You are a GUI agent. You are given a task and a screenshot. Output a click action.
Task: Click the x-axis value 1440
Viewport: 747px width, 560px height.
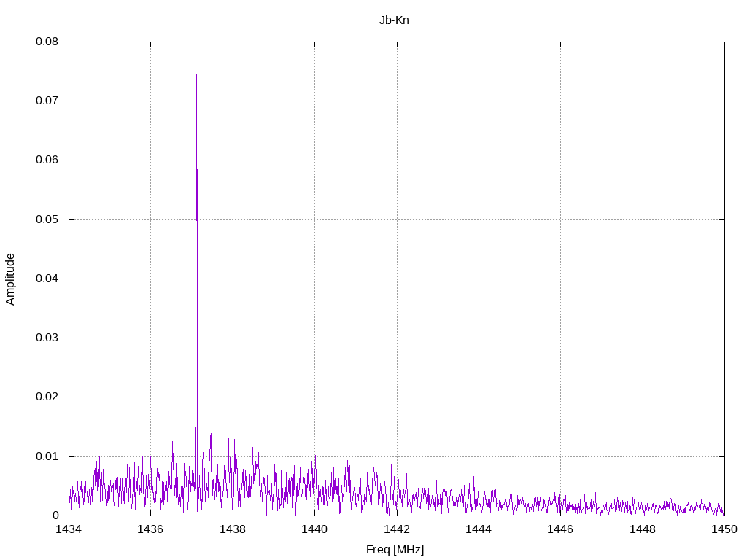coord(314,529)
